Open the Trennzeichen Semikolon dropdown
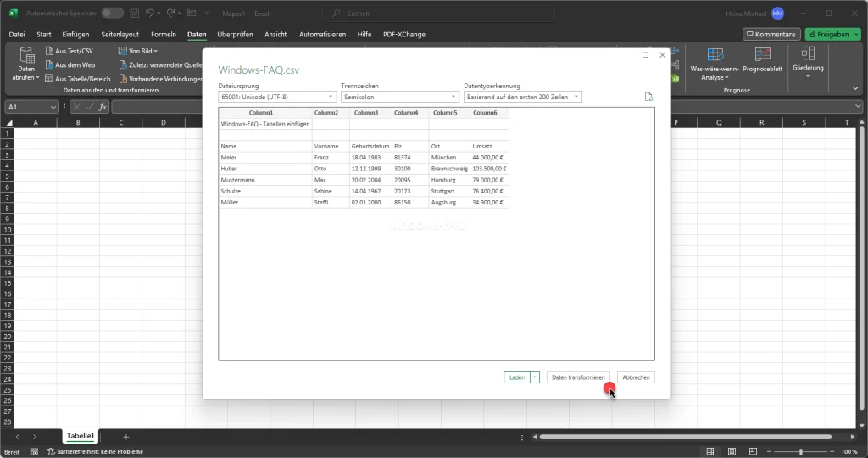The height and width of the screenshot is (458, 868). tap(400, 97)
